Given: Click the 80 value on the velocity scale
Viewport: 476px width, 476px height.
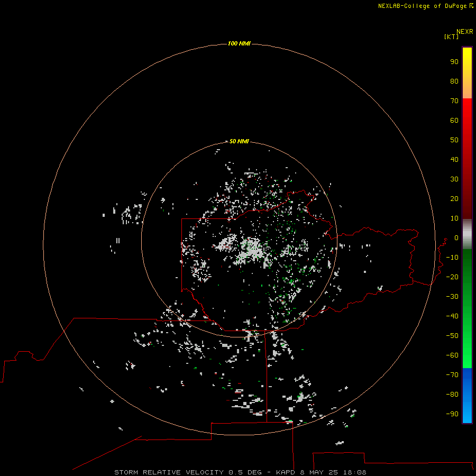Looking at the screenshot, I should pyautogui.click(x=454, y=81).
